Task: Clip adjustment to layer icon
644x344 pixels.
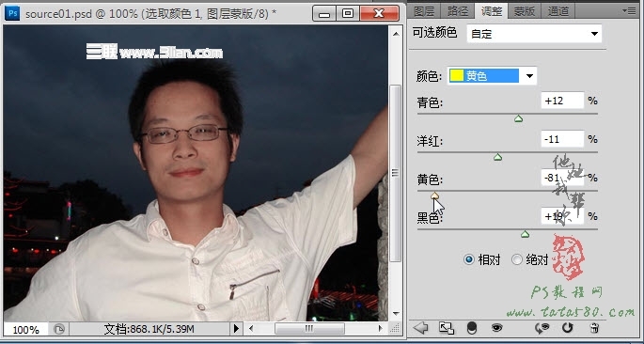Action: coord(472,328)
